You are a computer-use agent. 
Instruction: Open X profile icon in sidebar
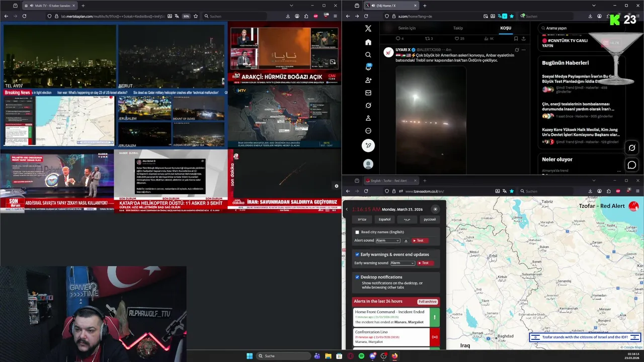[368, 118]
